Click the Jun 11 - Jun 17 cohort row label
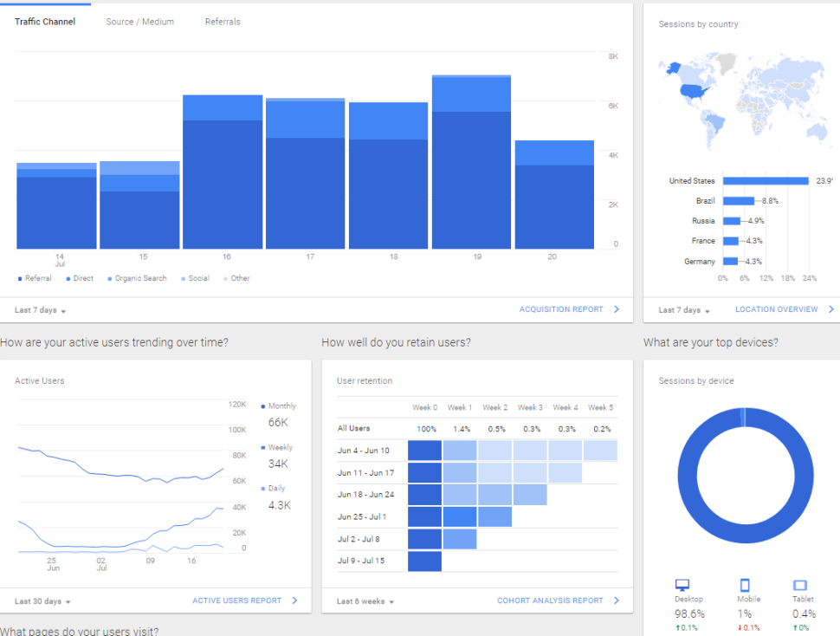Viewport: 840px width, 636px height. 365,473
